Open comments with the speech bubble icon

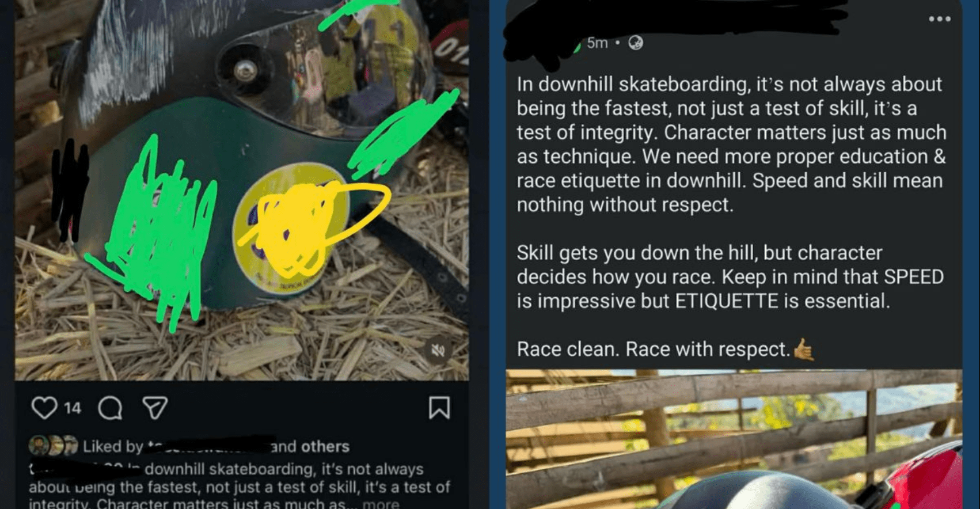[x=110, y=408]
